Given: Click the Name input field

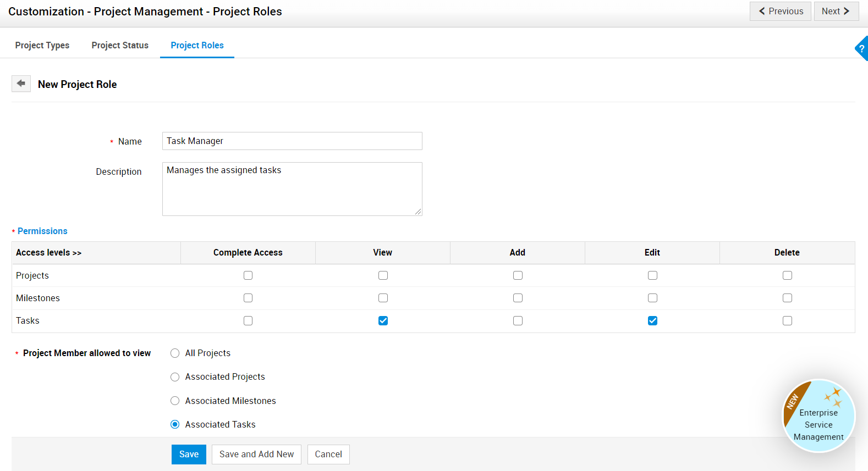Looking at the screenshot, I should coord(292,141).
